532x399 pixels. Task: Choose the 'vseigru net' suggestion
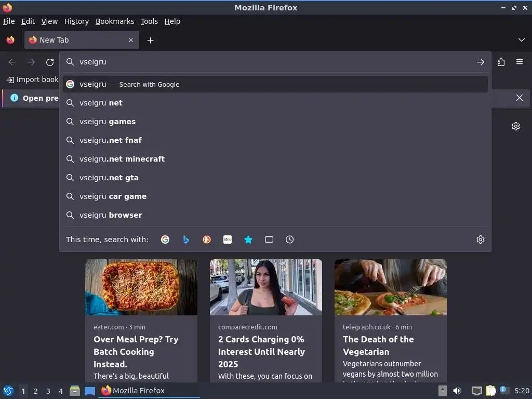275,103
